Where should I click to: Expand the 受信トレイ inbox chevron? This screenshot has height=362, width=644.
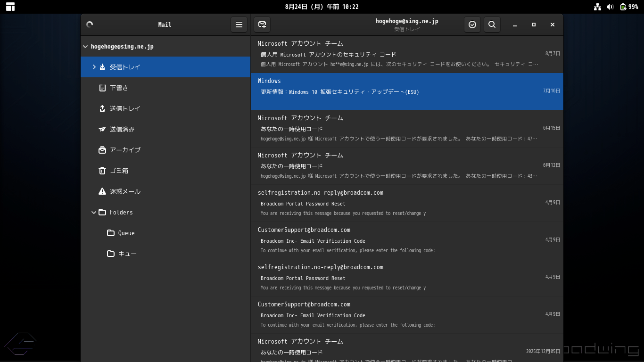[94, 67]
